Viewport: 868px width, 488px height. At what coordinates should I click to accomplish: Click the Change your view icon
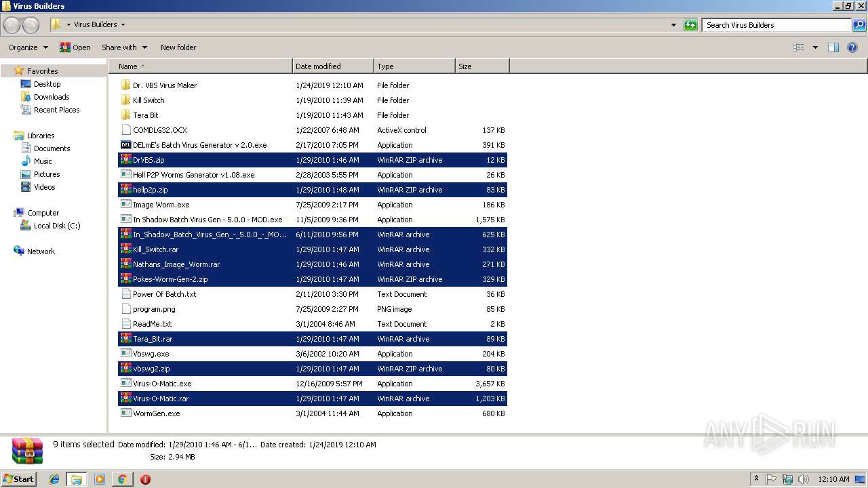(x=799, y=47)
